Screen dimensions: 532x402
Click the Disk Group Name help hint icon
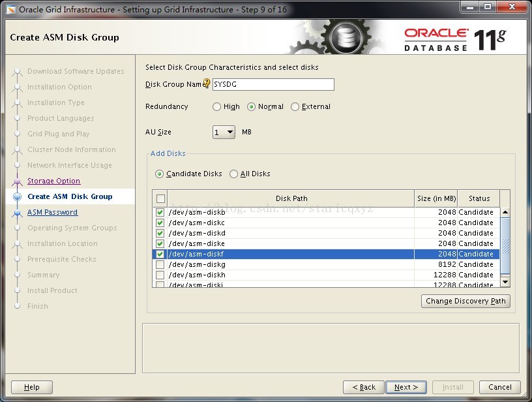pos(206,83)
